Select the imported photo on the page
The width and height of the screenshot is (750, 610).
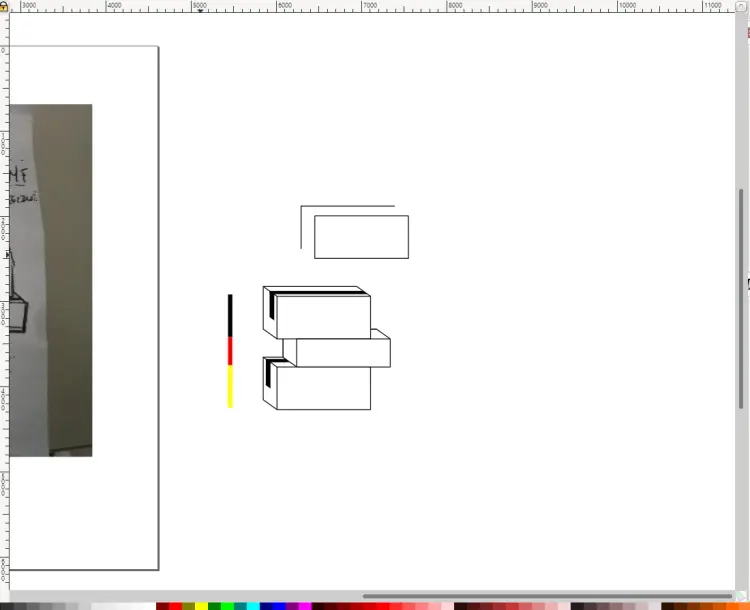coord(51,280)
